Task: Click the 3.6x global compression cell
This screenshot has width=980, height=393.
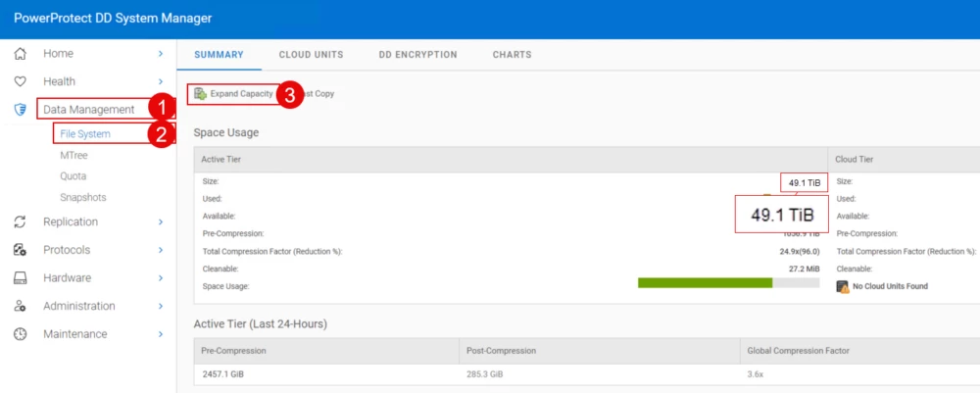Action: pyautogui.click(x=754, y=375)
